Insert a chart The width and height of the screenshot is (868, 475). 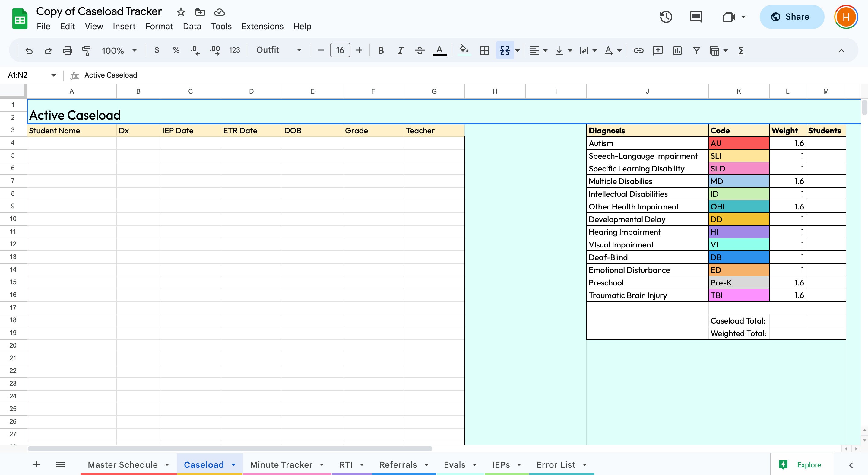point(677,51)
